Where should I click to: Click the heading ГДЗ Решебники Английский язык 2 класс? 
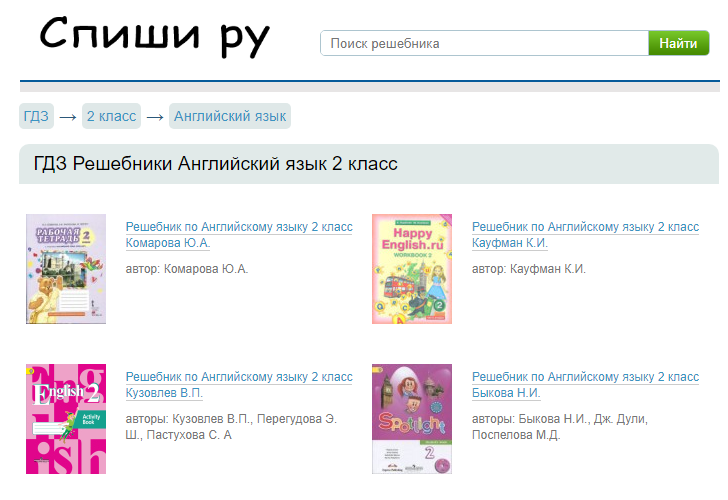(215, 164)
